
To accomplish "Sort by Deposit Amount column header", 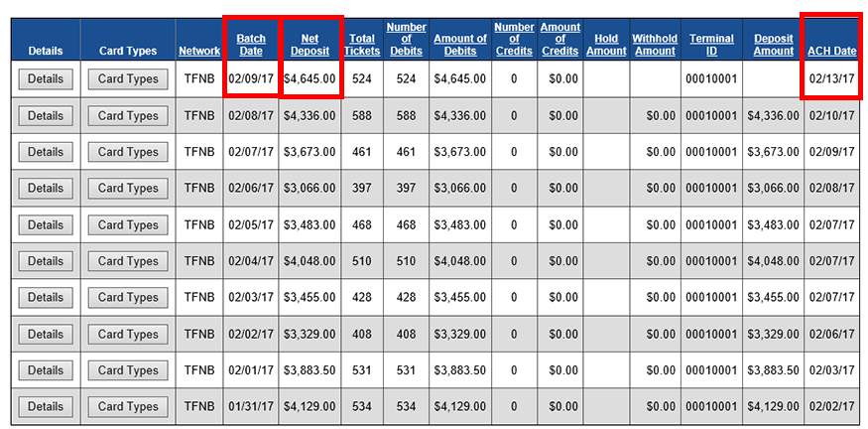I will [773, 45].
